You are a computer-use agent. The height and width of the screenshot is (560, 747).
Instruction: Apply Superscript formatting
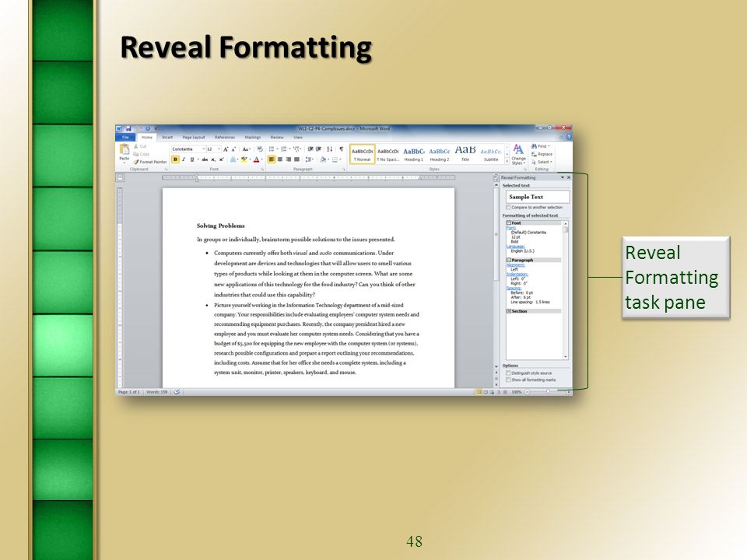click(x=221, y=159)
